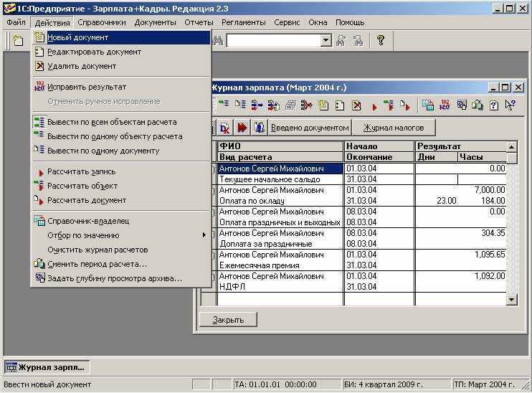The height and width of the screenshot is (393, 532).
Task: Choose Задать глубину просмотра архива...
Action: (121, 278)
